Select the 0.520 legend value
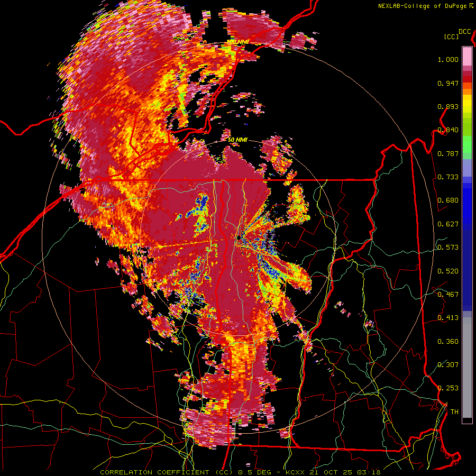Viewport: 476px width, 476px height. pyautogui.click(x=448, y=271)
